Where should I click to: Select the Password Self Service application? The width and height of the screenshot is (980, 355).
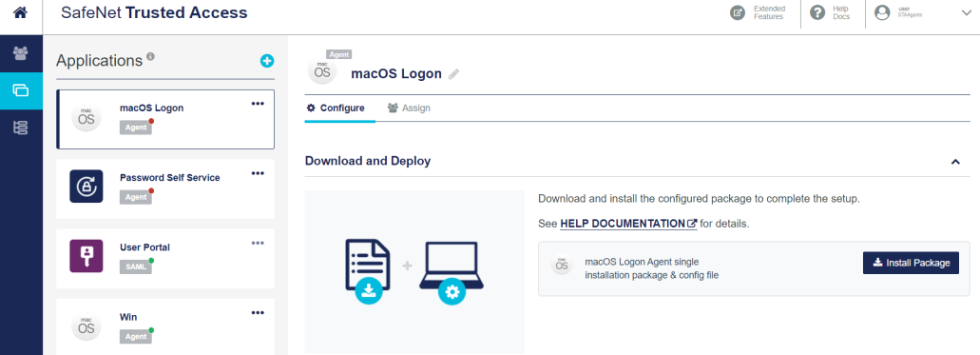tap(165, 188)
